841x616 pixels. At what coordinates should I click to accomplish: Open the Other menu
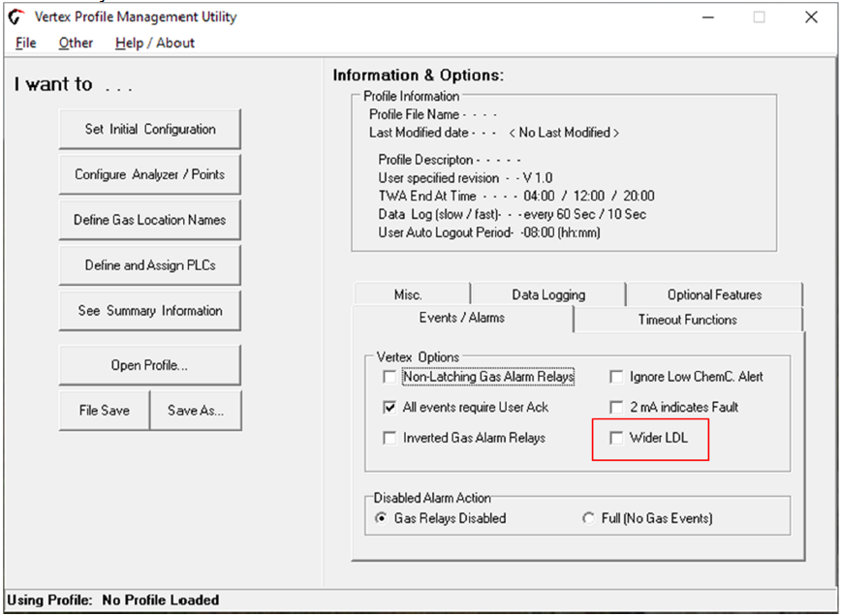pyautogui.click(x=76, y=43)
